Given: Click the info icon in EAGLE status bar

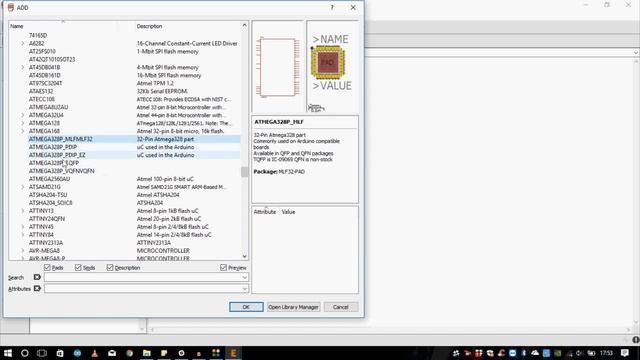Looking at the screenshot, I should [x=636, y=340].
